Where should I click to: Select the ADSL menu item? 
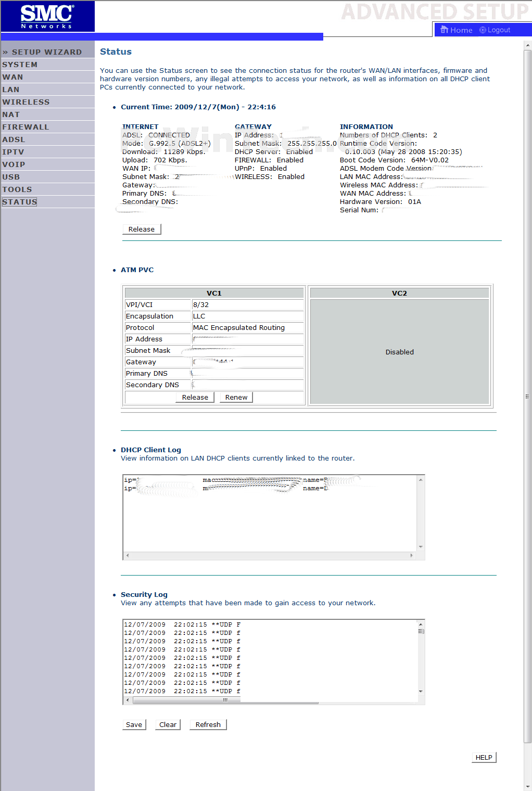coord(14,139)
